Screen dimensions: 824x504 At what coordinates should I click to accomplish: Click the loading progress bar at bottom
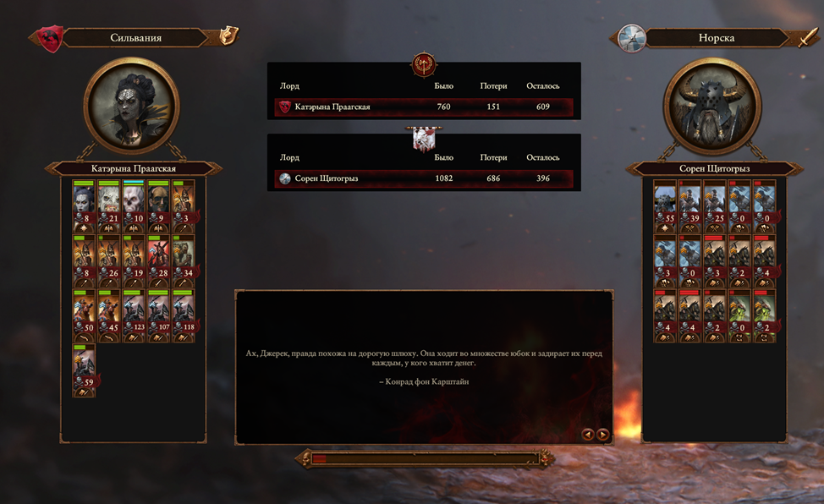click(x=426, y=458)
